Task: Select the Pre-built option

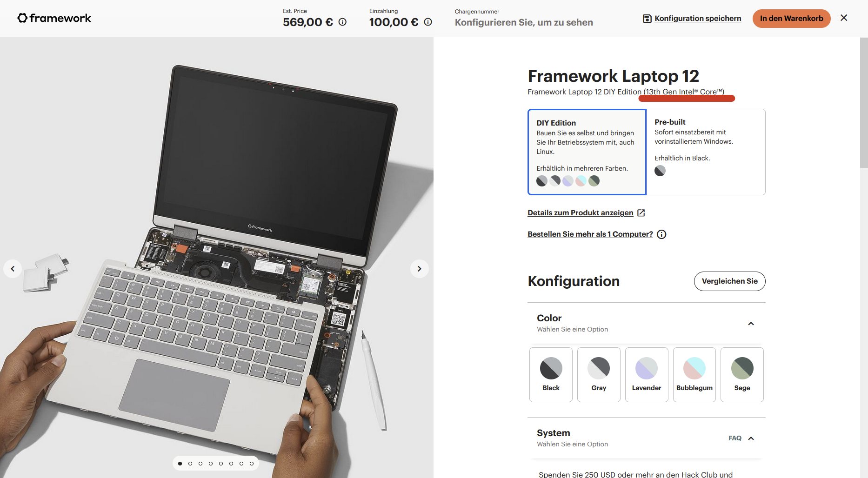Action: (x=706, y=152)
